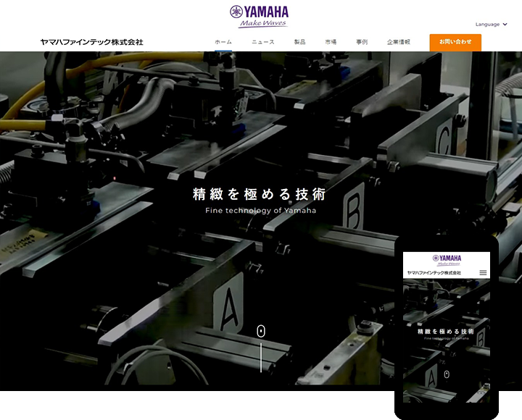This screenshot has height=420, width=522.
Task: Click the main 'Fine technology of Yamaha' subtitle
Action: click(260, 211)
